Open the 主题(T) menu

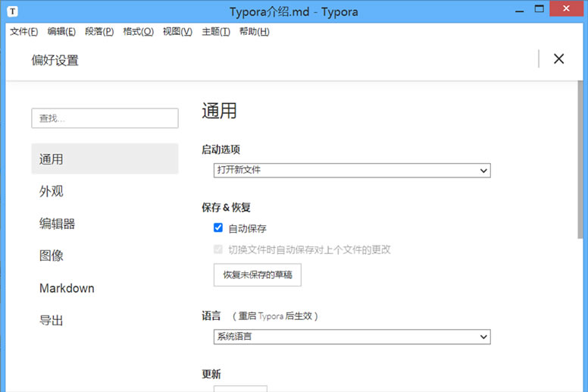point(216,32)
